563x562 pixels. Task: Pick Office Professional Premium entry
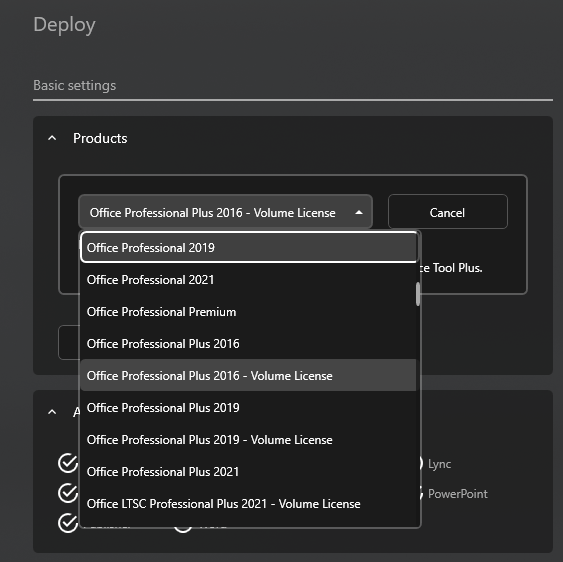[x=248, y=311]
